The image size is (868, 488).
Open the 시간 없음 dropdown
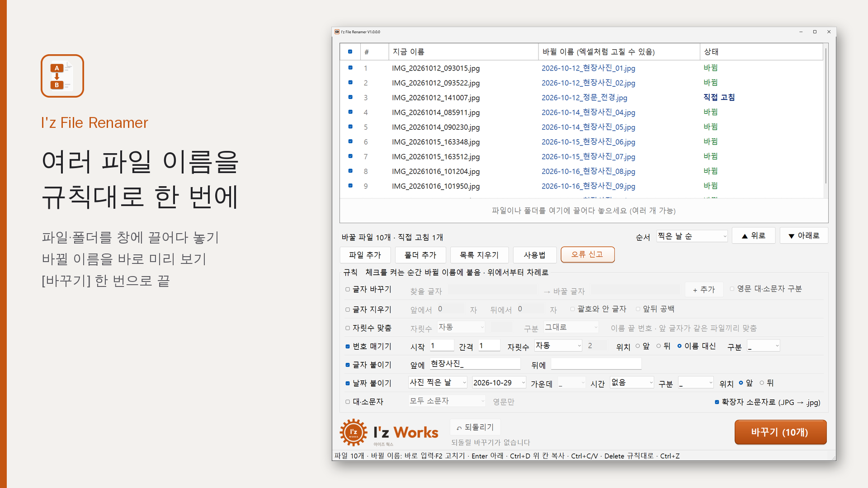point(632,382)
